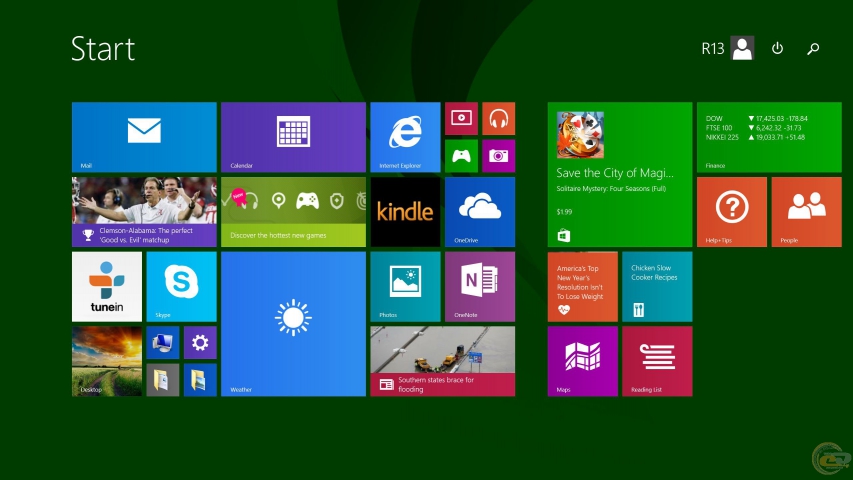This screenshot has width=853, height=480.
Task: Open the OneNote tile
Action: tap(480, 286)
